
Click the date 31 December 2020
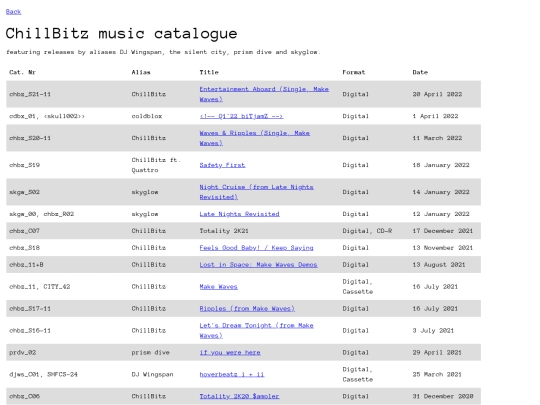click(x=443, y=396)
